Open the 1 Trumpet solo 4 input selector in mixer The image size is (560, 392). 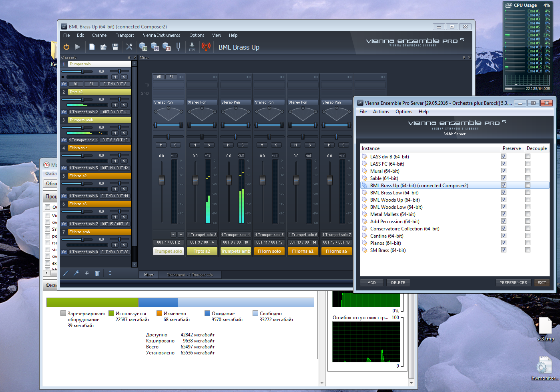click(236, 235)
